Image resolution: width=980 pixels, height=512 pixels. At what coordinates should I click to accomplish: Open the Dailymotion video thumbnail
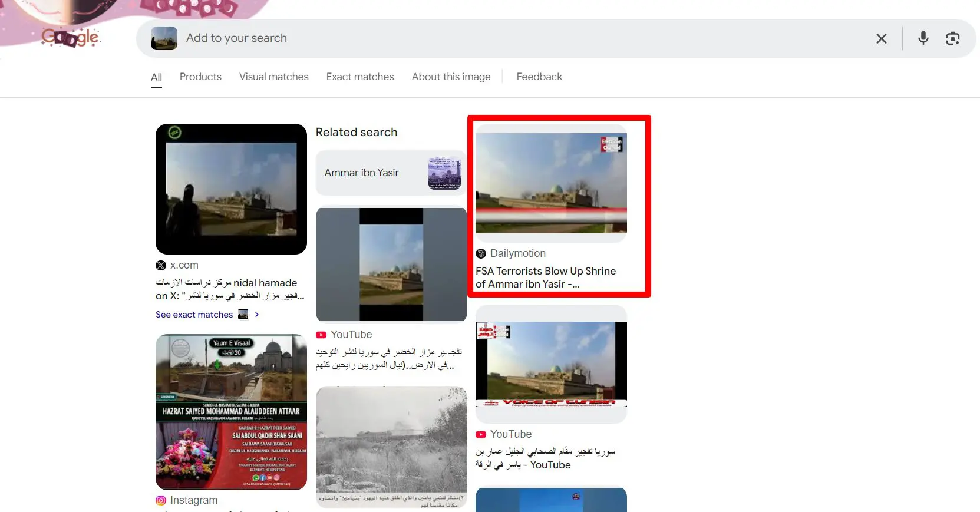551,183
